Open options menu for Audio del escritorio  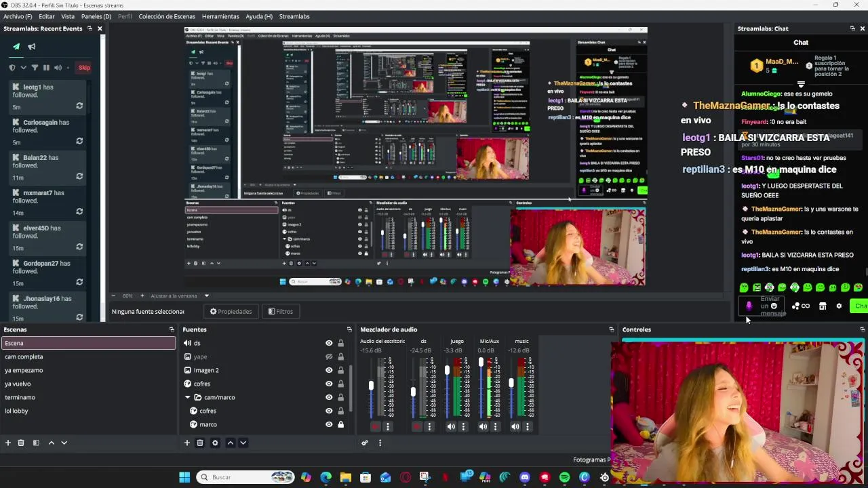click(388, 426)
